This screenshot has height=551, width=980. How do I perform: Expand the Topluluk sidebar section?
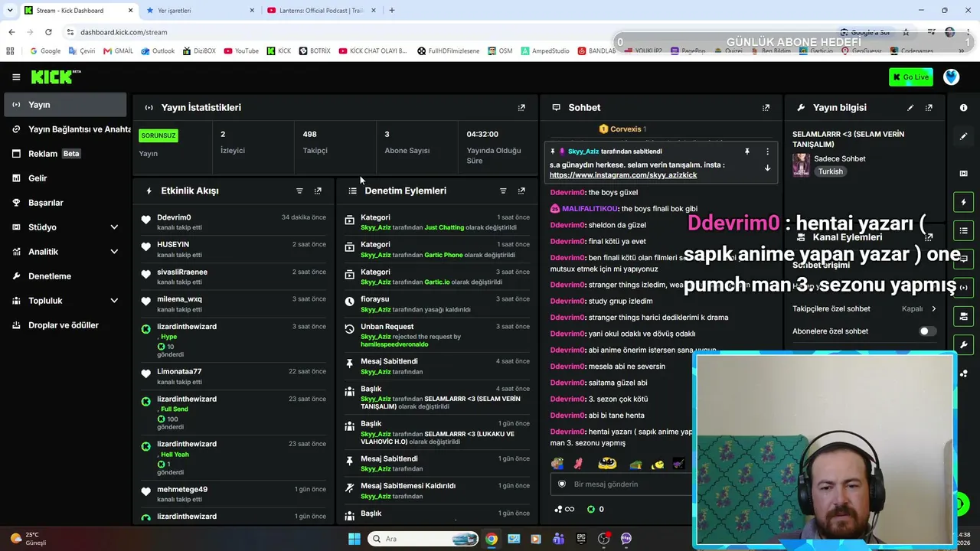point(114,301)
